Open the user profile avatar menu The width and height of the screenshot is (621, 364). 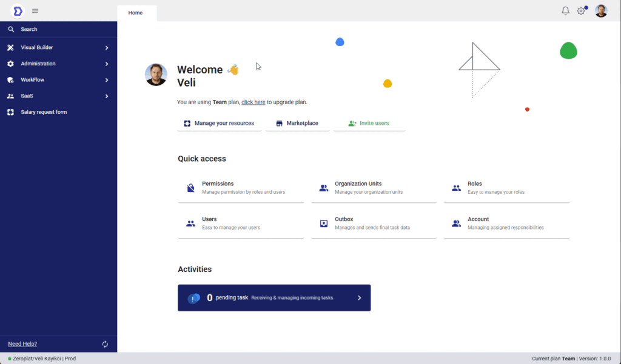[x=600, y=11]
